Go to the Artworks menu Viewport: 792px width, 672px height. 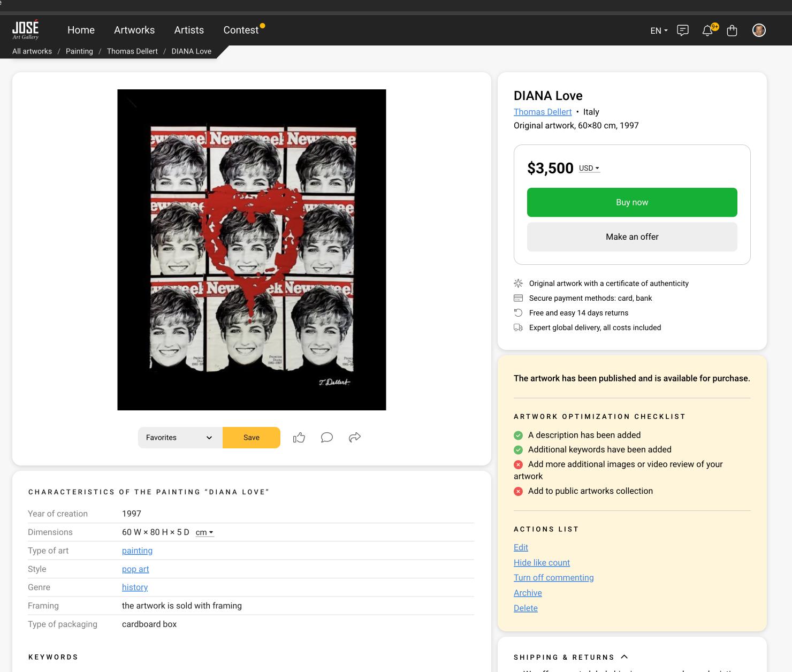[x=134, y=30]
